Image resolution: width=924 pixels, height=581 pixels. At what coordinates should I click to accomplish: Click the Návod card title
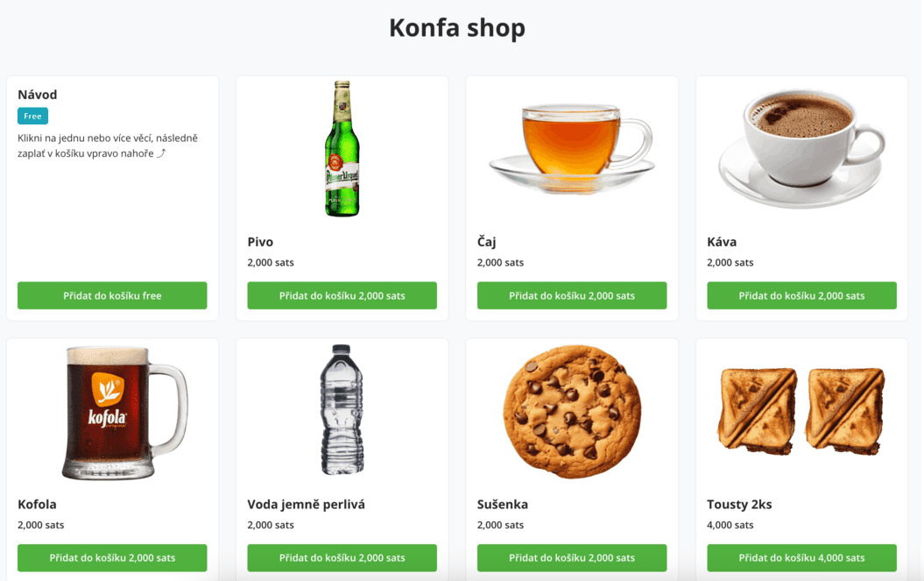point(38,95)
